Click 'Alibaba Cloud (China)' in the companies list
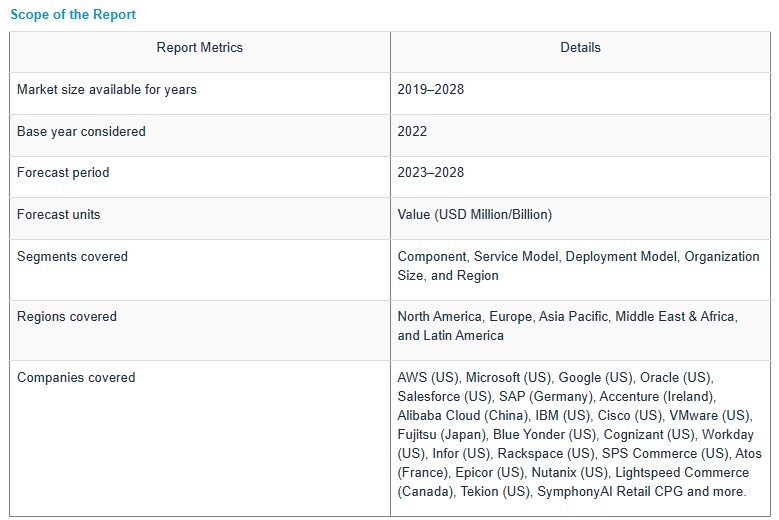 461,415
